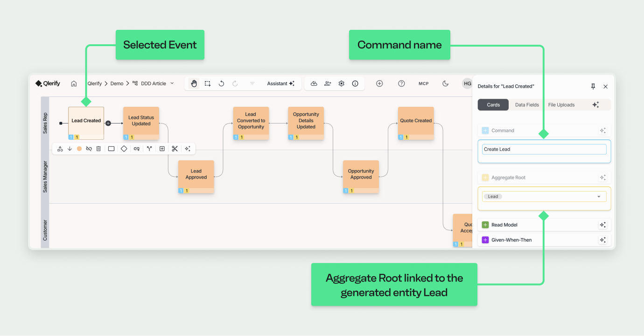This screenshot has height=336, width=644.
Task: Open the orange color swatch in event toolbar
Action: 79,149
